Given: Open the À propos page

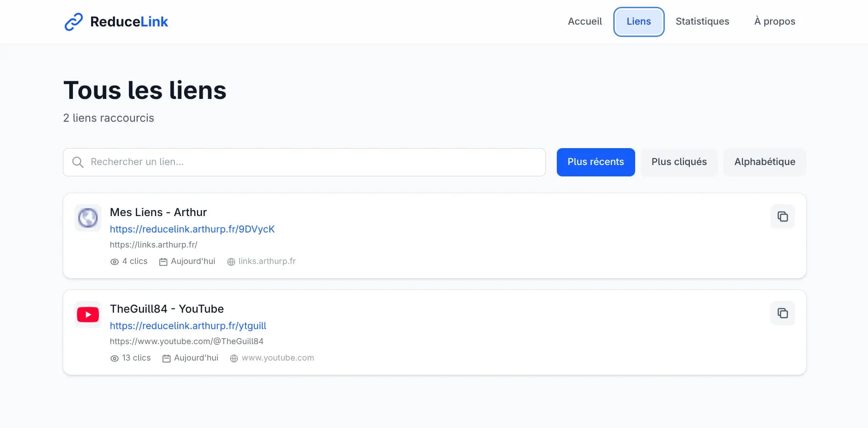Looking at the screenshot, I should click(x=774, y=21).
